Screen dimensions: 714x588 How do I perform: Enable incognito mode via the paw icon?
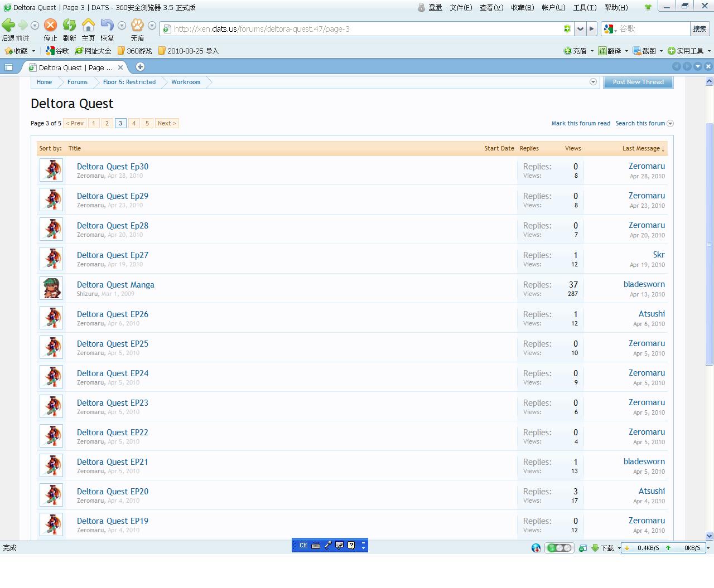click(137, 25)
